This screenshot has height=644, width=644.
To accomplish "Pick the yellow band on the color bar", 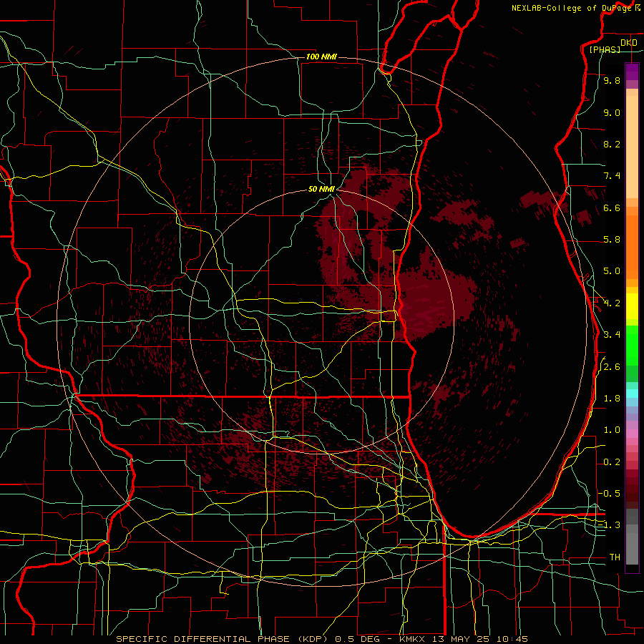I will point(632,306).
